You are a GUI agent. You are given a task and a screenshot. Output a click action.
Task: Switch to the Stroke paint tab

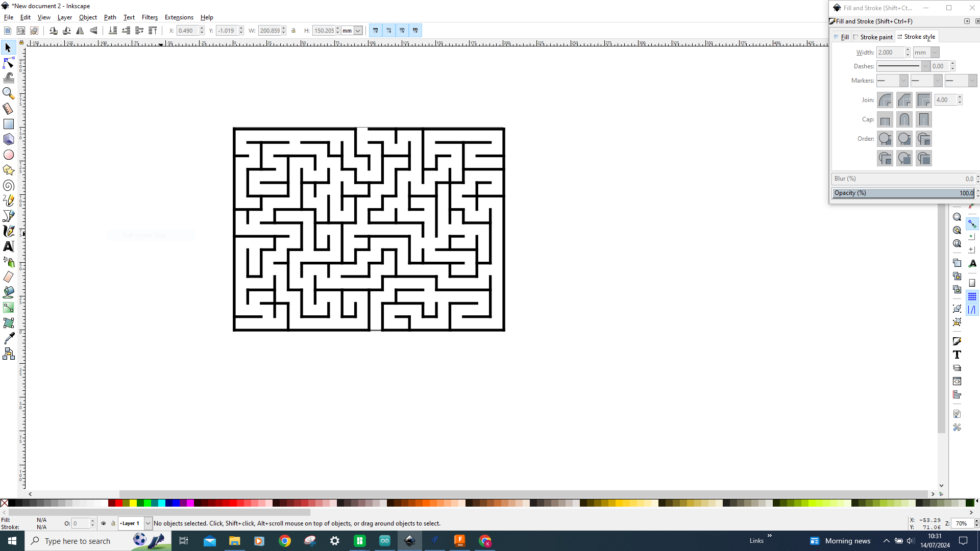(x=873, y=36)
